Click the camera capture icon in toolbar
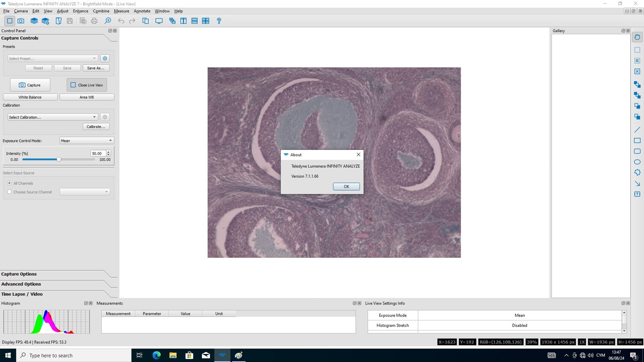Screen dimensions: 644x362 coord(21,21)
